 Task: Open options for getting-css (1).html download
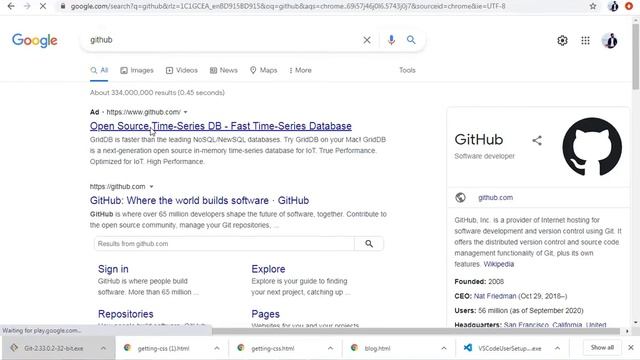217,348
